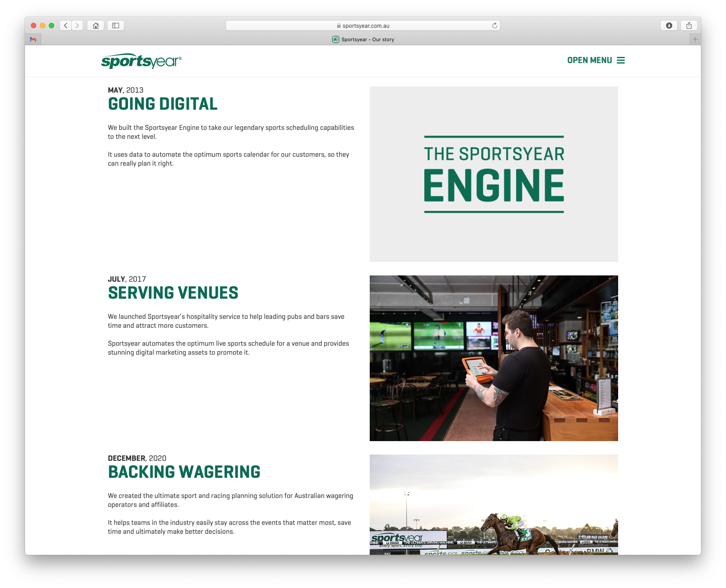Click the OPEN MENU text label

coord(589,60)
